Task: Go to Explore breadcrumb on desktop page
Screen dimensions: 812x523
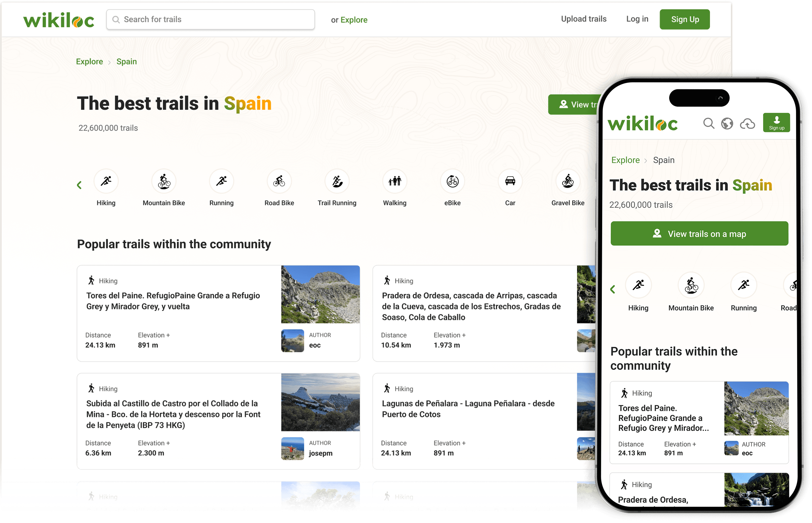Action: pos(89,62)
